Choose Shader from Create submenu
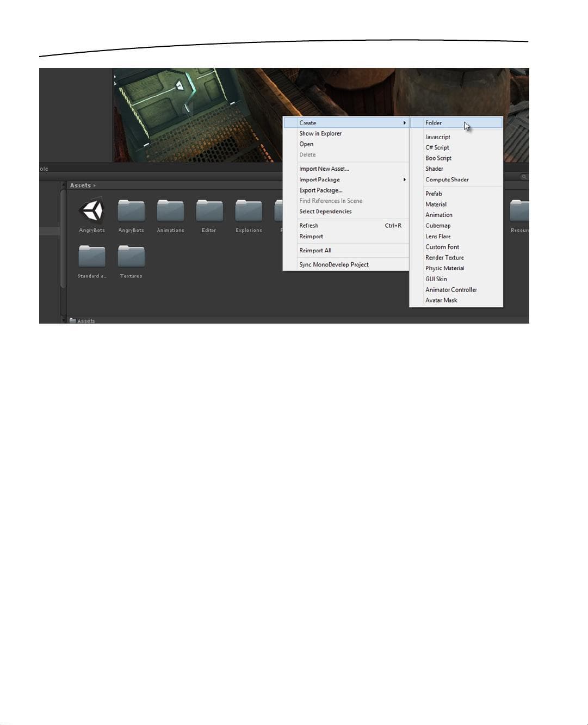The width and height of the screenshot is (588, 725). [456, 169]
